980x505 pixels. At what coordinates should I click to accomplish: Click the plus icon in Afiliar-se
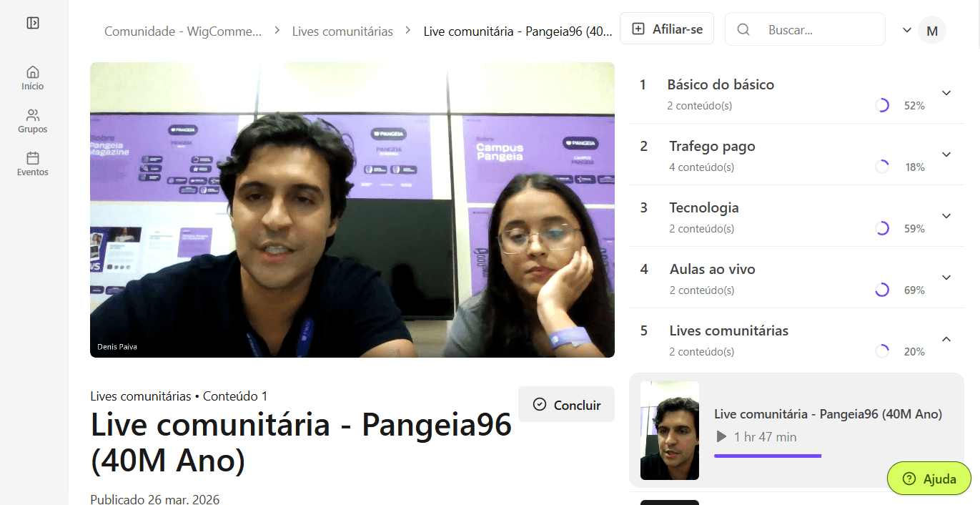(x=639, y=29)
